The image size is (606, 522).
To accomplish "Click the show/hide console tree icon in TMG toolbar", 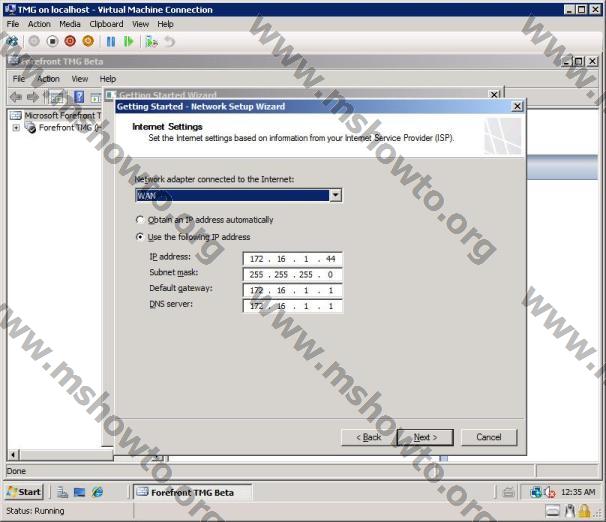I will click(x=57, y=97).
